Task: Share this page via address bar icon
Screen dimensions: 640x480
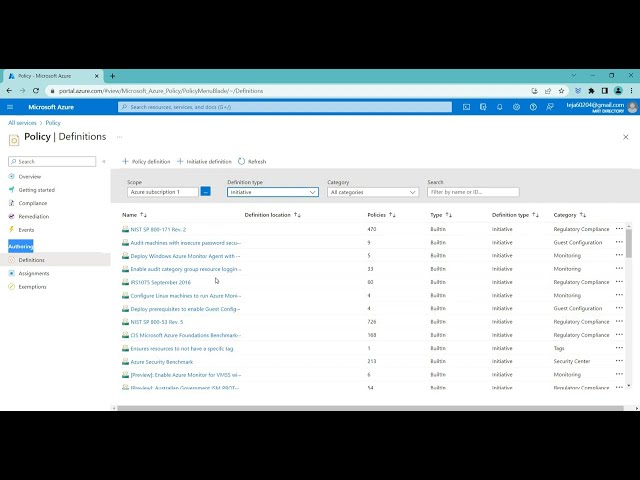Action: (x=548, y=91)
